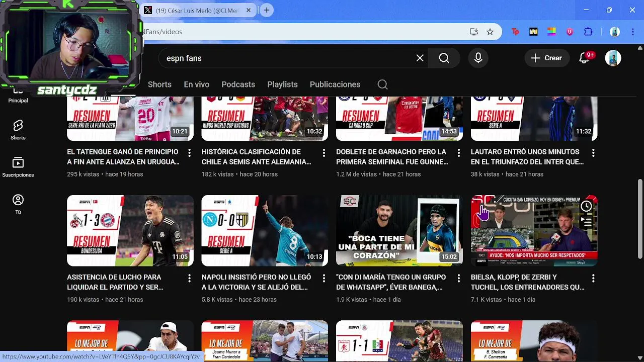Open the DOBLETE DE GARNACHO title link
Screen dimensions: 644x362
coord(392,157)
